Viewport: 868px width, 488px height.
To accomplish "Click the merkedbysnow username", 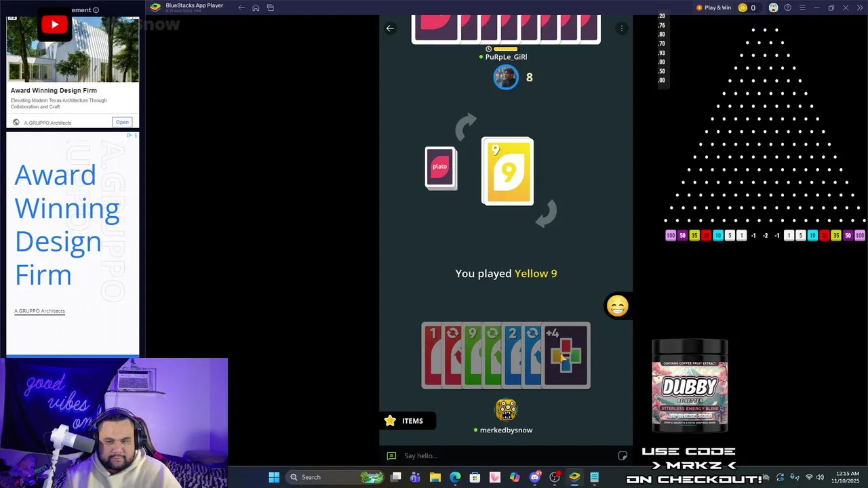I will 506,430.
